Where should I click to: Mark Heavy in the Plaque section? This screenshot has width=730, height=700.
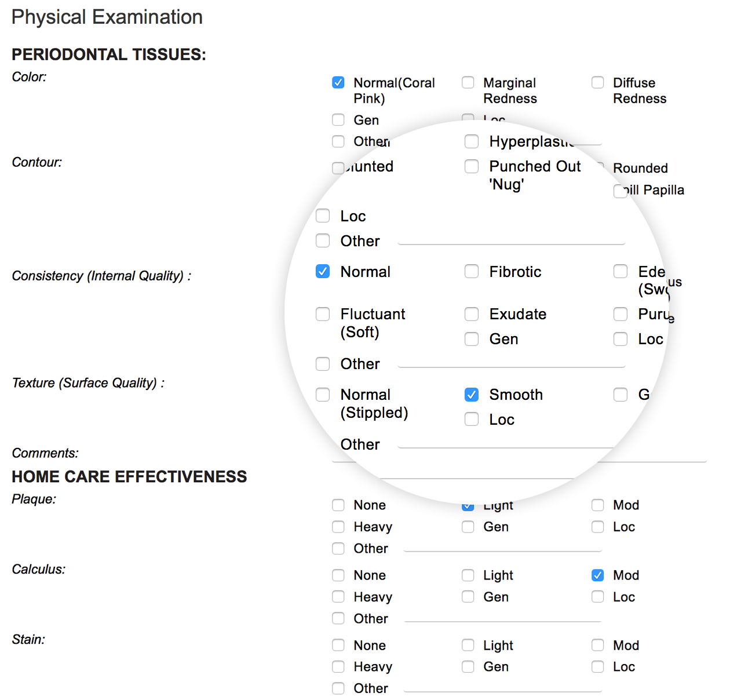(x=338, y=527)
